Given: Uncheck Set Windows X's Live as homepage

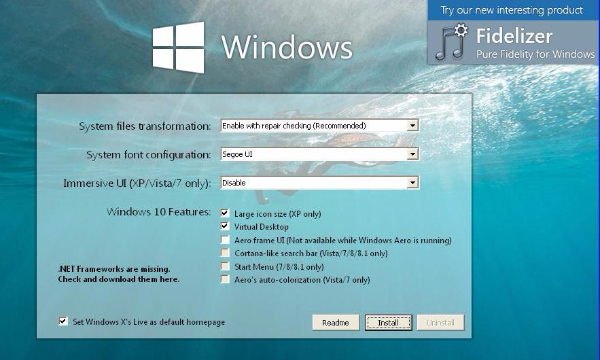Looking at the screenshot, I should pyautogui.click(x=63, y=321).
